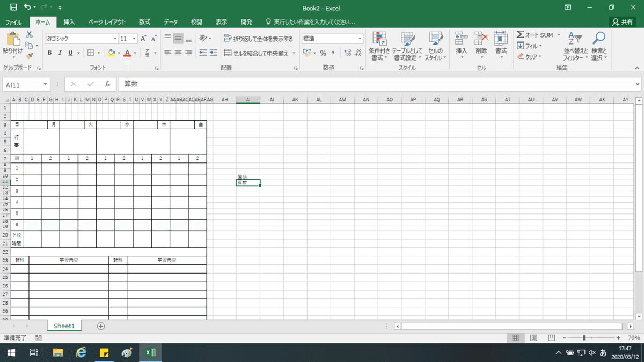The height and width of the screenshot is (362, 644).
Task: Click セルを結合して中央揃え merge button
Action: (x=257, y=53)
